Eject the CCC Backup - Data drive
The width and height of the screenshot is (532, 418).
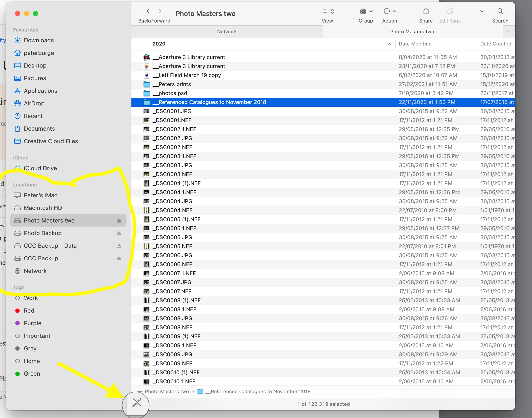point(119,246)
